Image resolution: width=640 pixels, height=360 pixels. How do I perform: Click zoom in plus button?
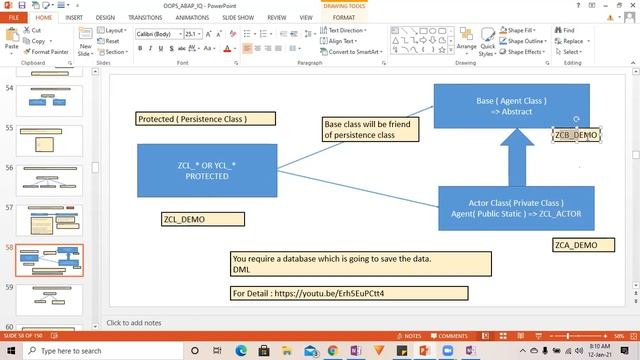click(x=605, y=336)
